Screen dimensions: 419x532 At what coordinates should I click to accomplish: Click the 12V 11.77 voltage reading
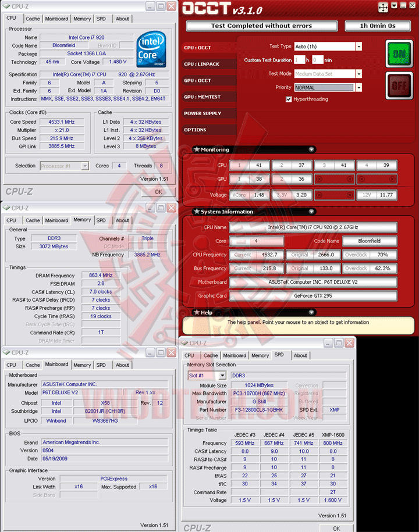coord(377,195)
